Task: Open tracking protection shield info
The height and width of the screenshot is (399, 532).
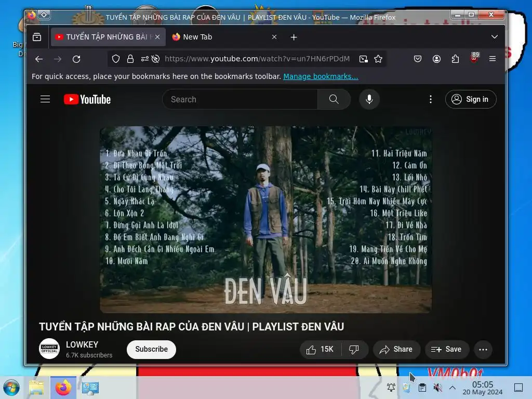Action: coord(116,59)
